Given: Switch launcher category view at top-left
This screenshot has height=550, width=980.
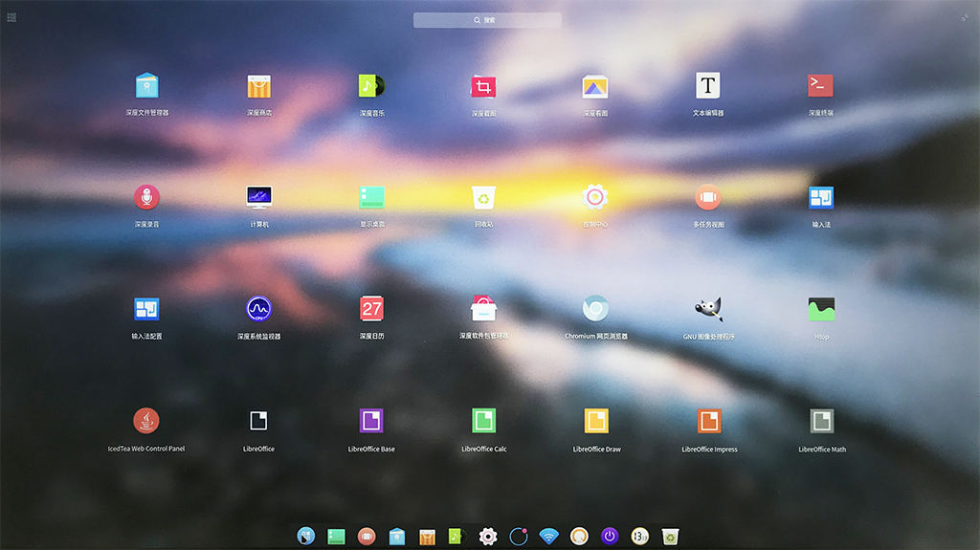Looking at the screenshot, I should coord(11,17).
